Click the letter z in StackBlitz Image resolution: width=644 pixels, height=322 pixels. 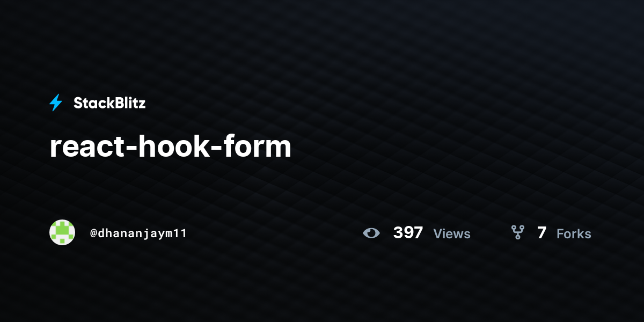(x=142, y=105)
